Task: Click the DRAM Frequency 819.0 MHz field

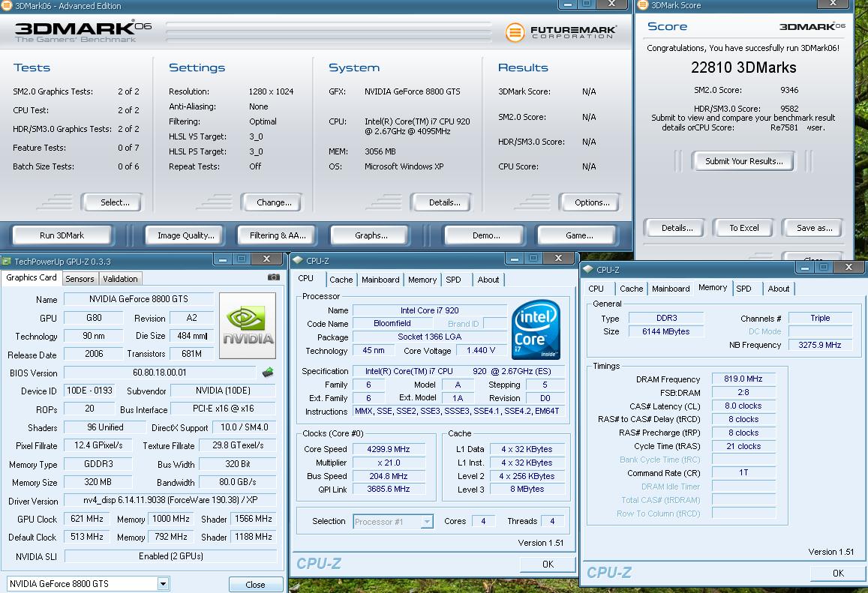Action: [743, 379]
